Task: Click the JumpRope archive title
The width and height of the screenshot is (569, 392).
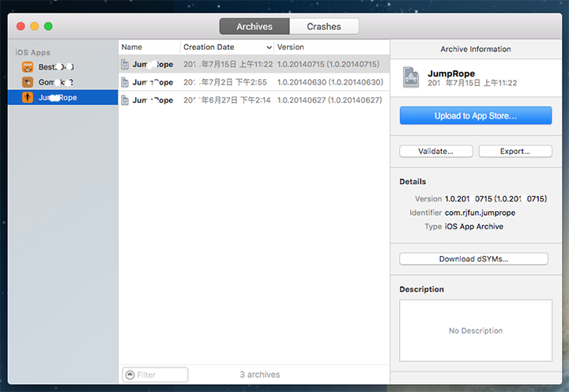Action: click(451, 73)
